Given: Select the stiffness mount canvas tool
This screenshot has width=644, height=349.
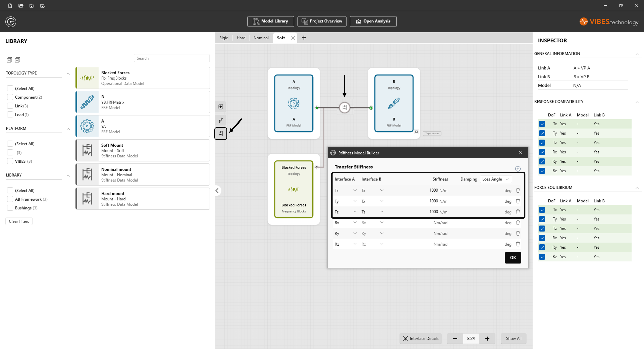Looking at the screenshot, I should pyautogui.click(x=221, y=133).
